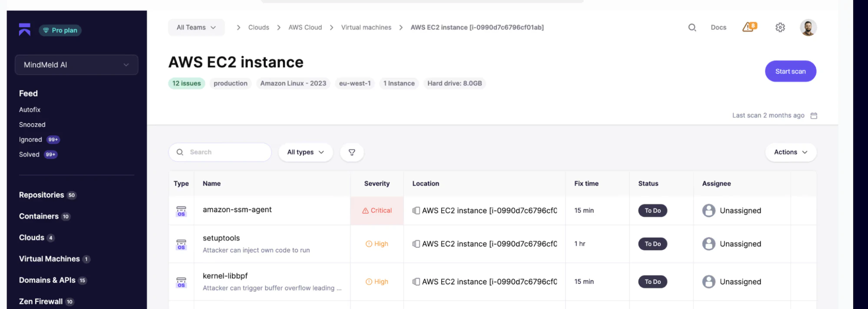Click the user profile avatar

pyautogui.click(x=808, y=28)
